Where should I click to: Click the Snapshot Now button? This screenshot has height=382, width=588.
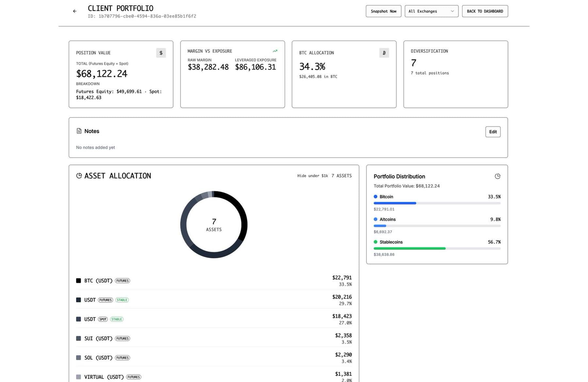coord(384,11)
